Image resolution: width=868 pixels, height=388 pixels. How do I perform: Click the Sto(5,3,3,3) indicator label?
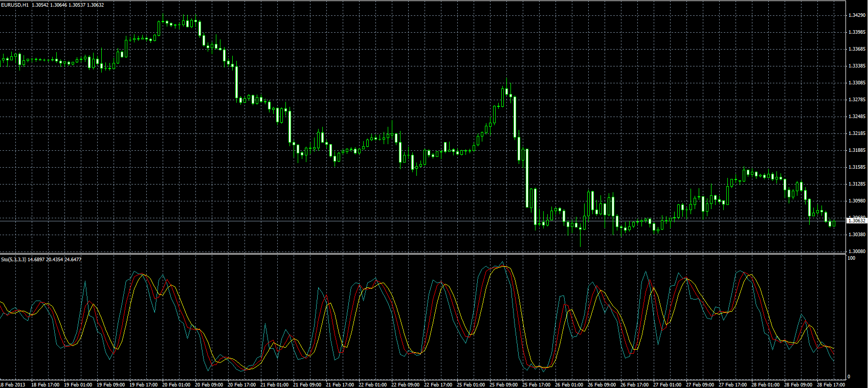tap(13, 260)
